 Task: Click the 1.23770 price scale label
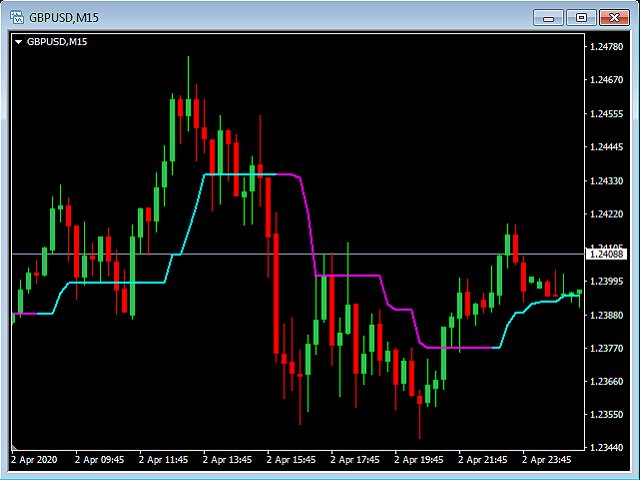607,348
